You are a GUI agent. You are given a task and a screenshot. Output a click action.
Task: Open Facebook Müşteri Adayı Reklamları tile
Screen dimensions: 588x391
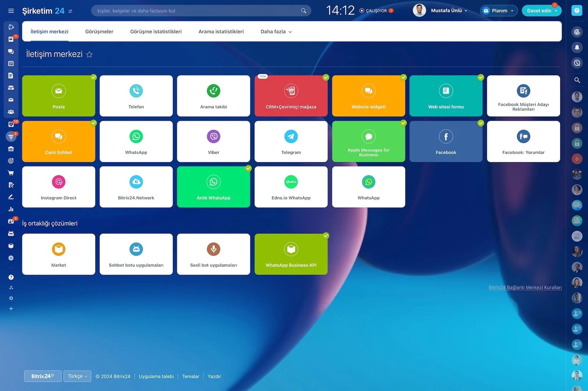point(523,96)
